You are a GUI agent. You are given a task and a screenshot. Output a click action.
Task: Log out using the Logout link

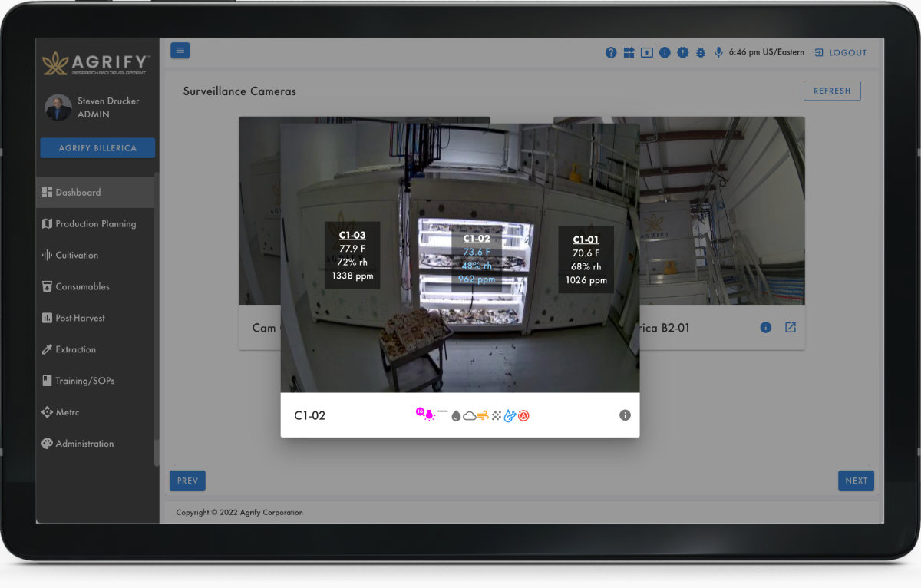pyautogui.click(x=840, y=52)
